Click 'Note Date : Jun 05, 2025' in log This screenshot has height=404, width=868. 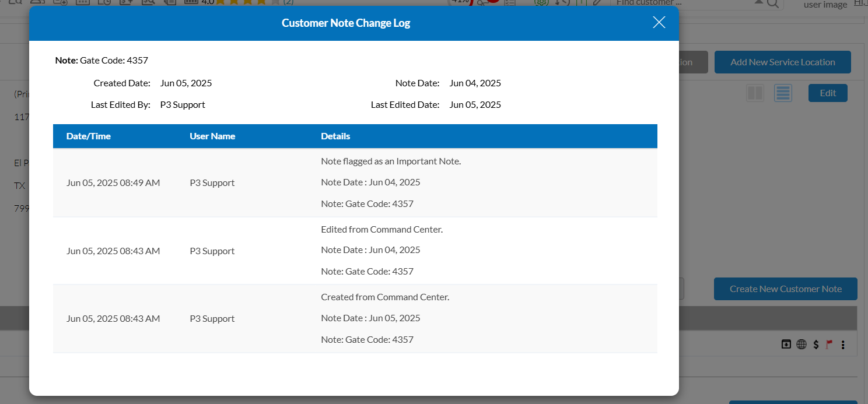(370, 318)
